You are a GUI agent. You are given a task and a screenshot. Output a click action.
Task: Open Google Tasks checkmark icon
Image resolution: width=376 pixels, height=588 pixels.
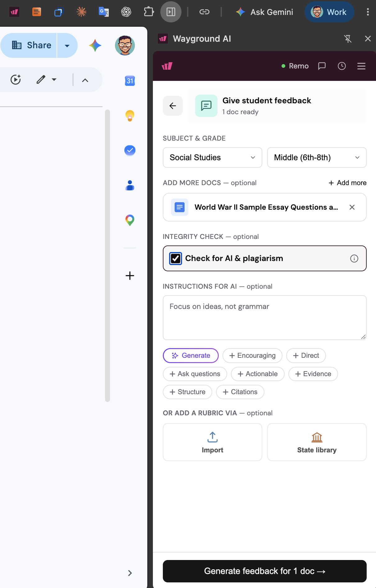[x=130, y=151]
